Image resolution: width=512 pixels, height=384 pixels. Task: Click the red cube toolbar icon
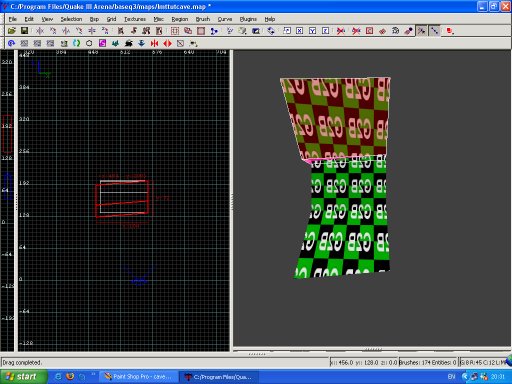450,31
